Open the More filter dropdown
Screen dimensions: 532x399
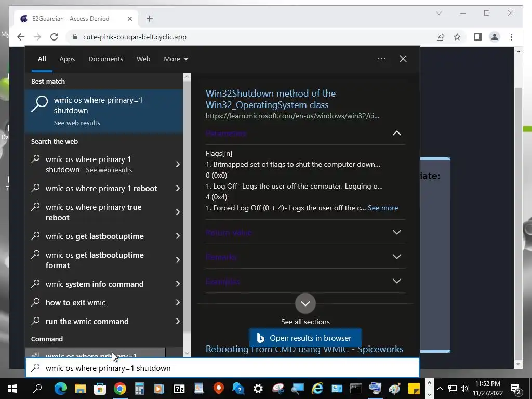point(176,59)
